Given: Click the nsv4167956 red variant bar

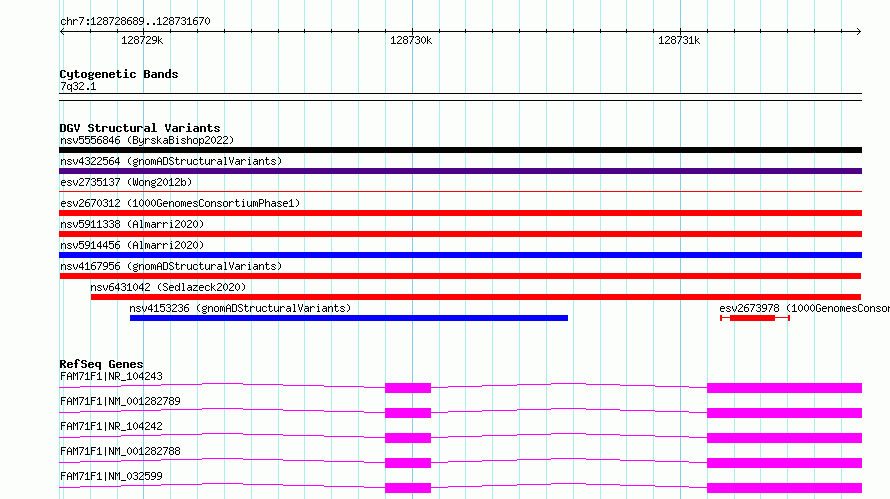Looking at the screenshot, I should [x=460, y=276].
